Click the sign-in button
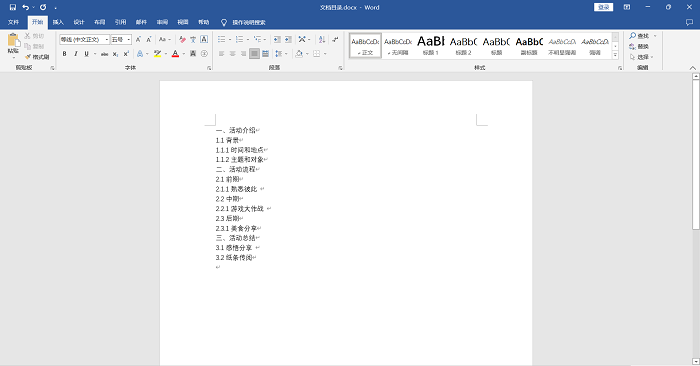 (604, 7)
